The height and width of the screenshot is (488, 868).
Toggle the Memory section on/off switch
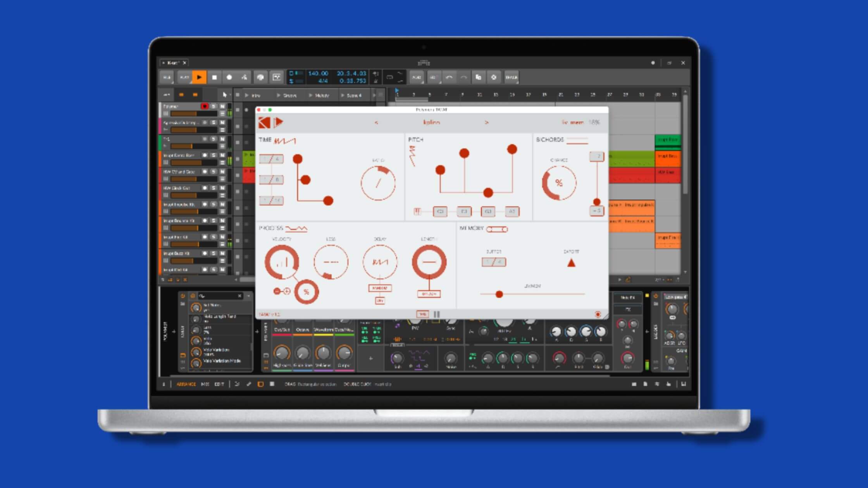(497, 229)
